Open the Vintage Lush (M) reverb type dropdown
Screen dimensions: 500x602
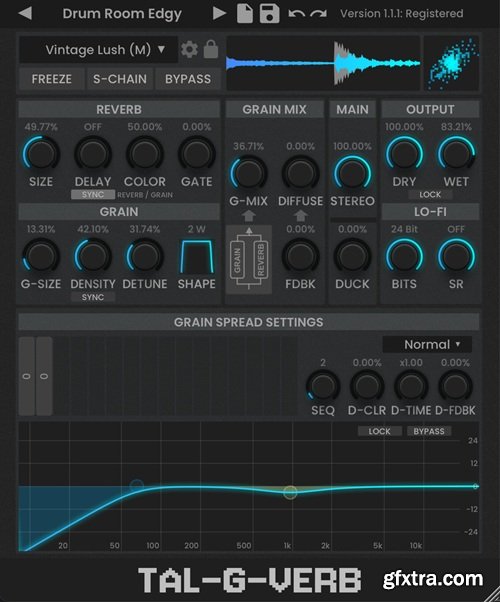tap(99, 50)
